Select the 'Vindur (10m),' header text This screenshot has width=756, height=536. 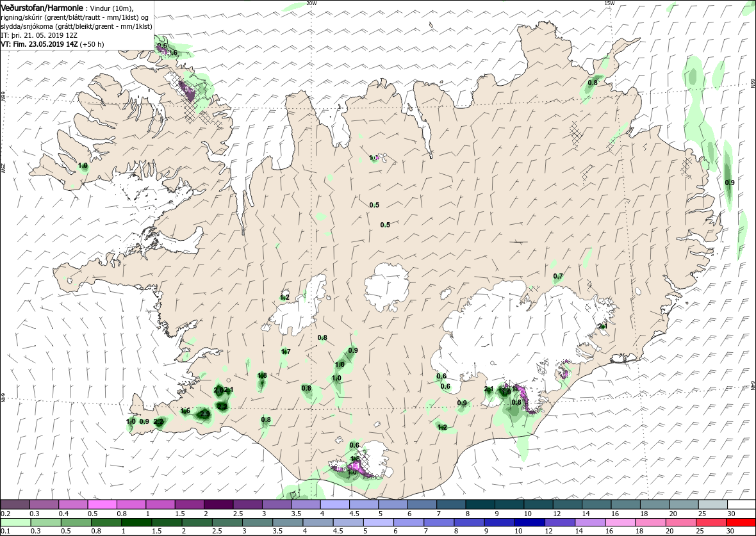113,9
